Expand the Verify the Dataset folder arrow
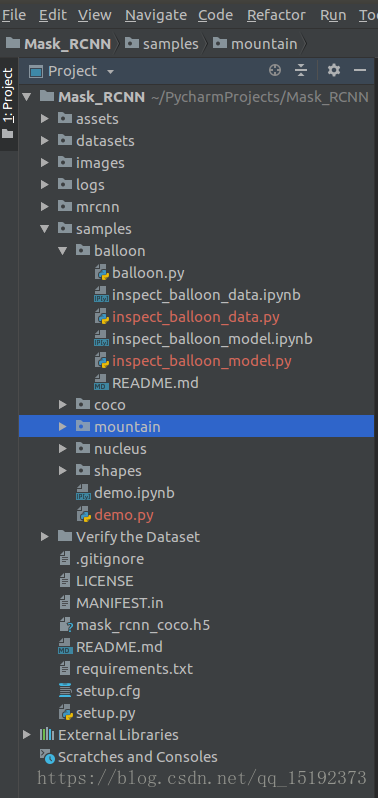Screen dimensions: 378x798 (45, 536)
